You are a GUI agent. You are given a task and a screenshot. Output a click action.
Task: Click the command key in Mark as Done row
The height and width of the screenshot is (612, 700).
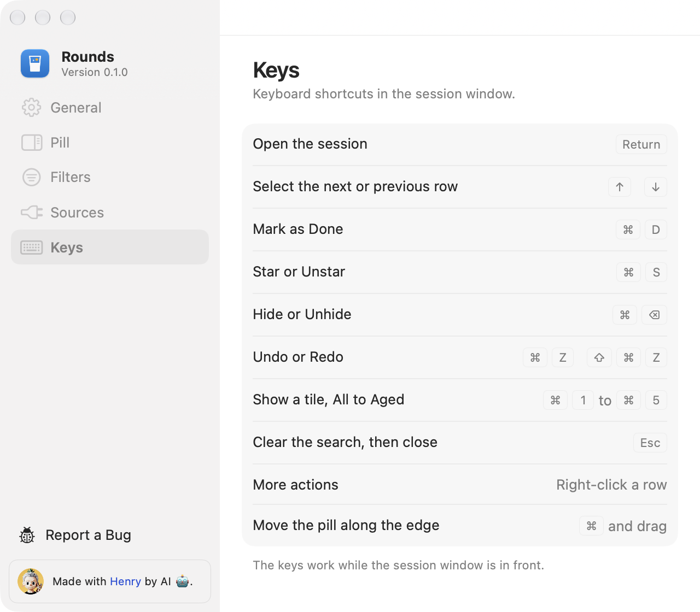tap(628, 229)
